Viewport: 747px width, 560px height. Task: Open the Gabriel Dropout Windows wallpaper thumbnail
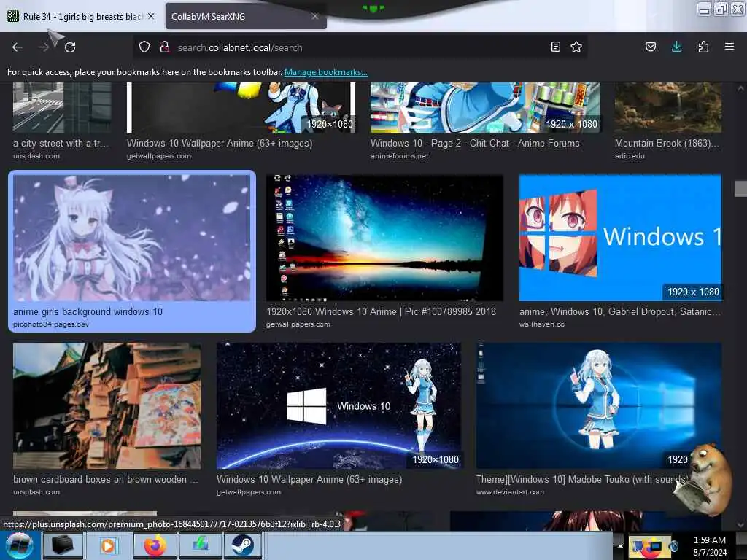(x=620, y=238)
